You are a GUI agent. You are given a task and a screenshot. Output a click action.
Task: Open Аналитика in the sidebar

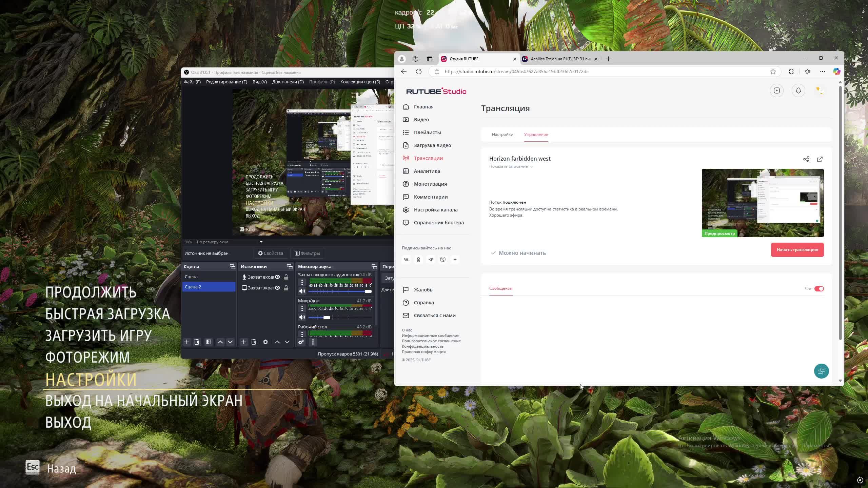pyautogui.click(x=427, y=171)
